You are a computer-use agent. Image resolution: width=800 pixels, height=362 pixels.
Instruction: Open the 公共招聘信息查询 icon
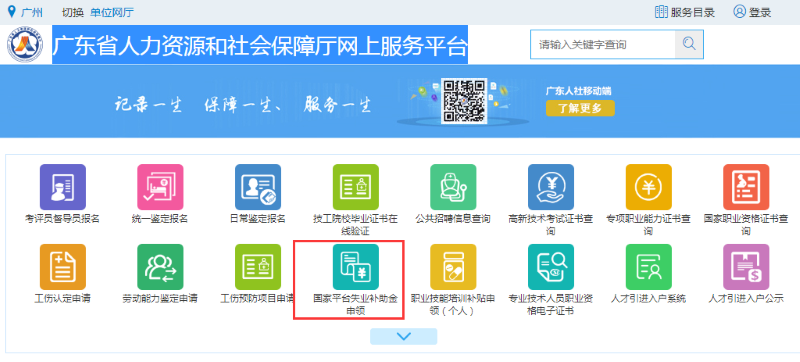453,187
